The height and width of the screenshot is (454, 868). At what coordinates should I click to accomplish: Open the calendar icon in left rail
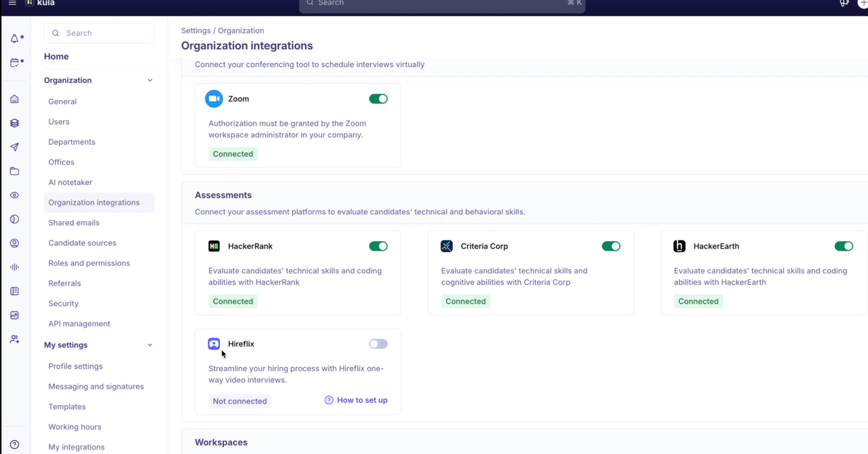pyautogui.click(x=14, y=62)
